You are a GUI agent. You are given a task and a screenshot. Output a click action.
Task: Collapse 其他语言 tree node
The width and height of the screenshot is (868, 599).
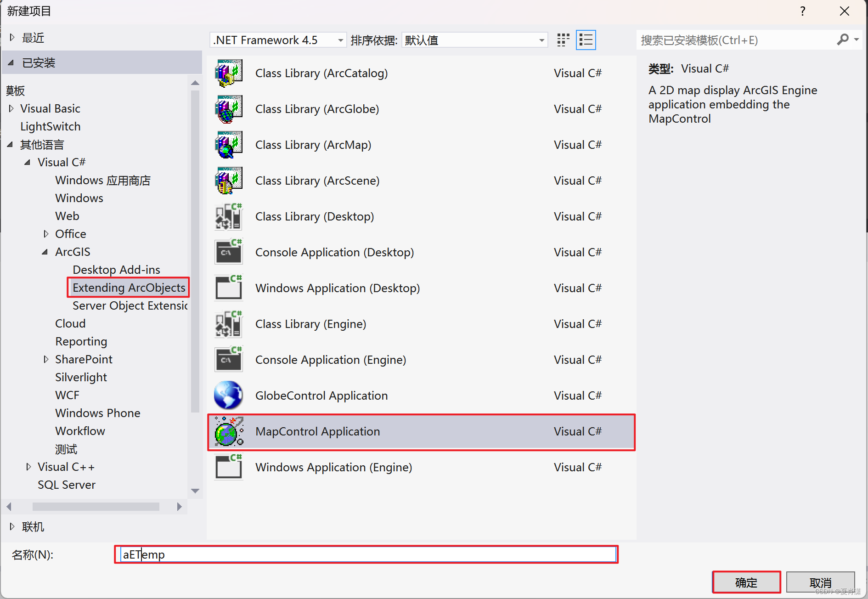pyautogui.click(x=11, y=145)
